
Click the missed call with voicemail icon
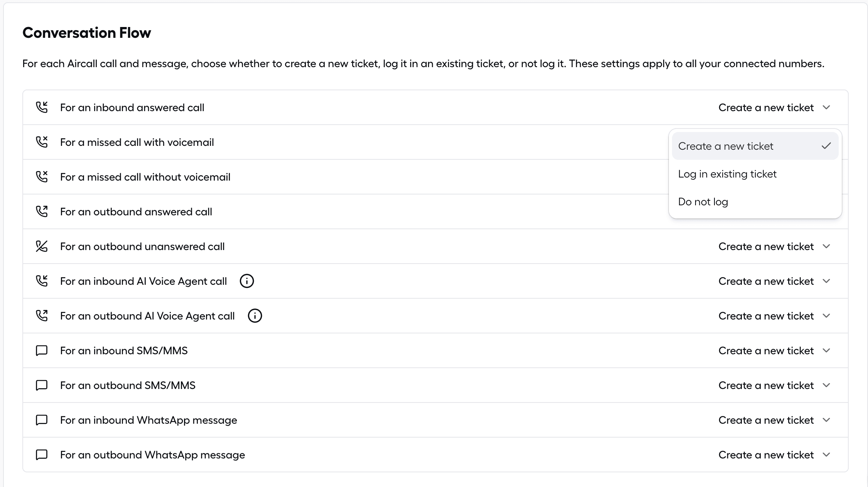42,142
